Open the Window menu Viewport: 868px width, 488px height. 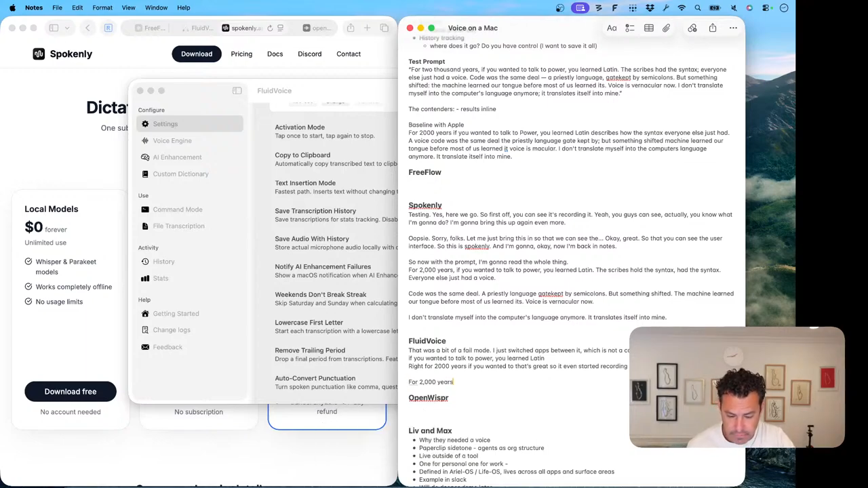[156, 7]
